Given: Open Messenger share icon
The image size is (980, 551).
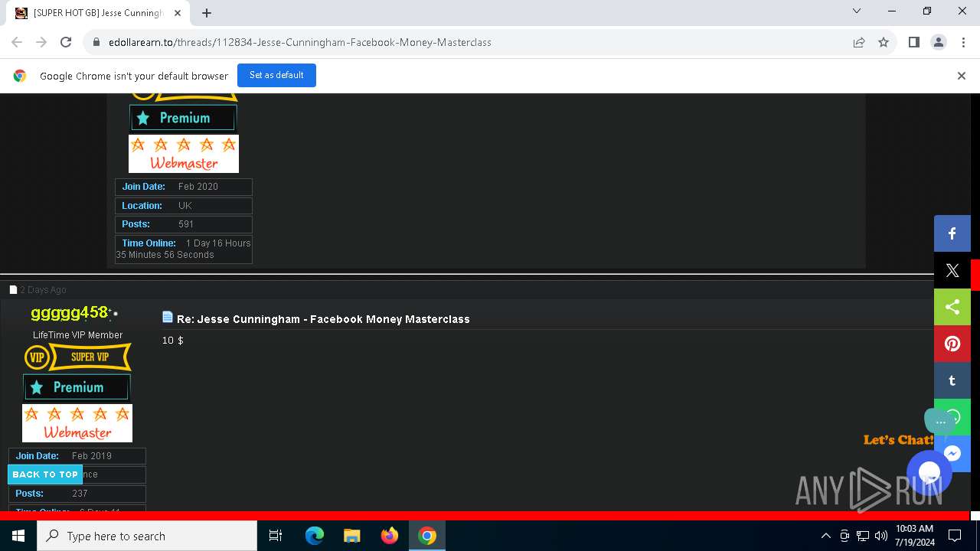Looking at the screenshot, I should point(952,454).
